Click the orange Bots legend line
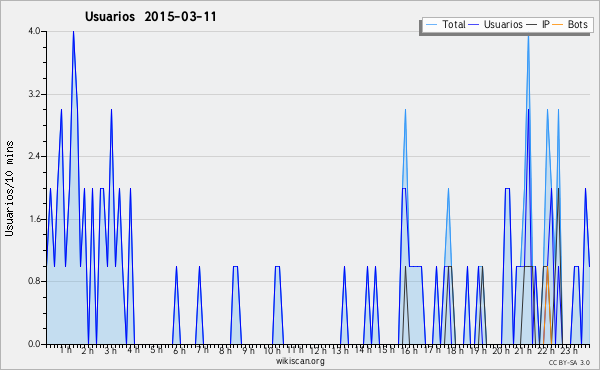Image resolution: width=600 pixels, height=370 pixels. pyautogui.click(x=558, y=25)
